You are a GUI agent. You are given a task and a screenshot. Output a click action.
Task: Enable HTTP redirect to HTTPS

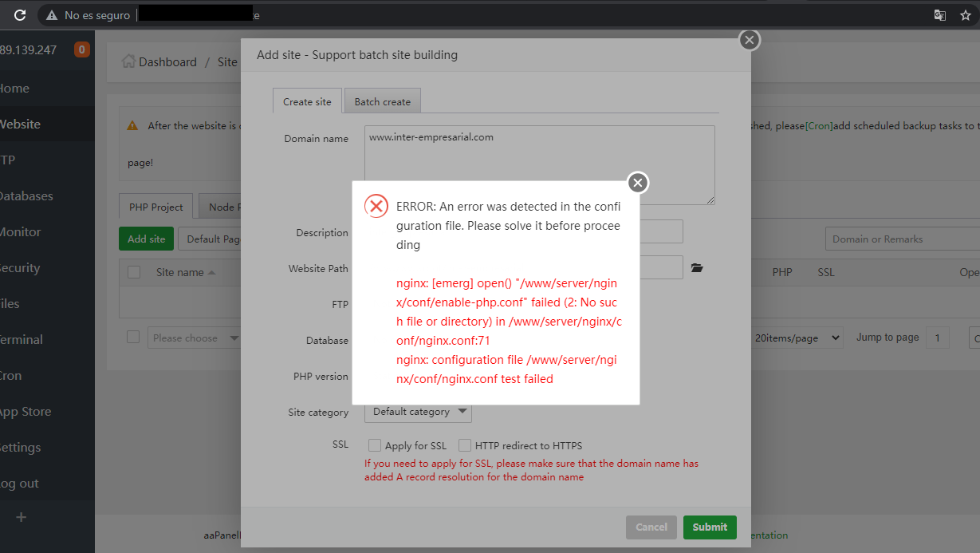tap(465, 445)
